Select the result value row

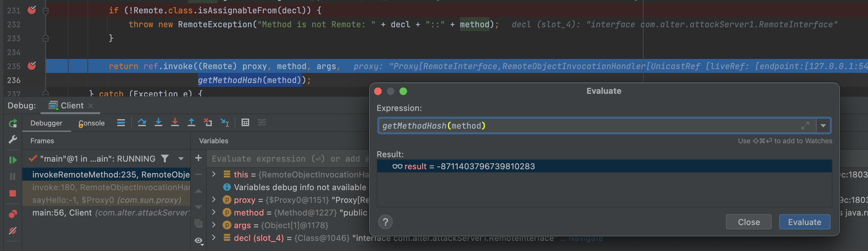tap(604, 166)
